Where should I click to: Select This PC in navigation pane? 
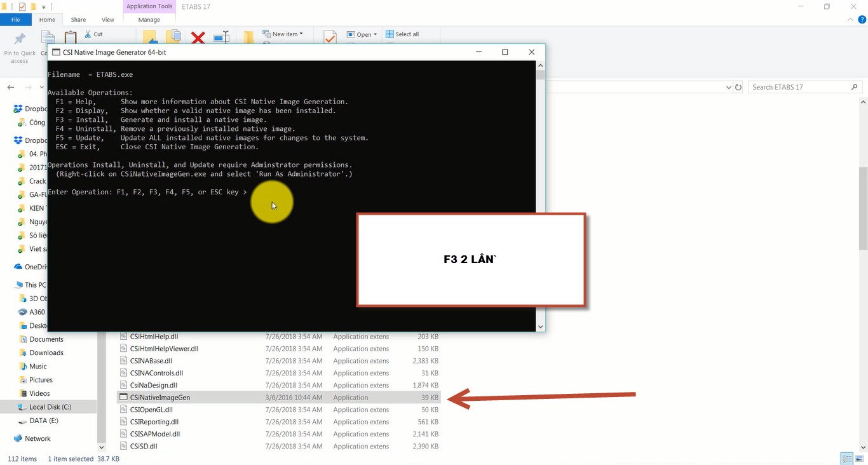31,285
